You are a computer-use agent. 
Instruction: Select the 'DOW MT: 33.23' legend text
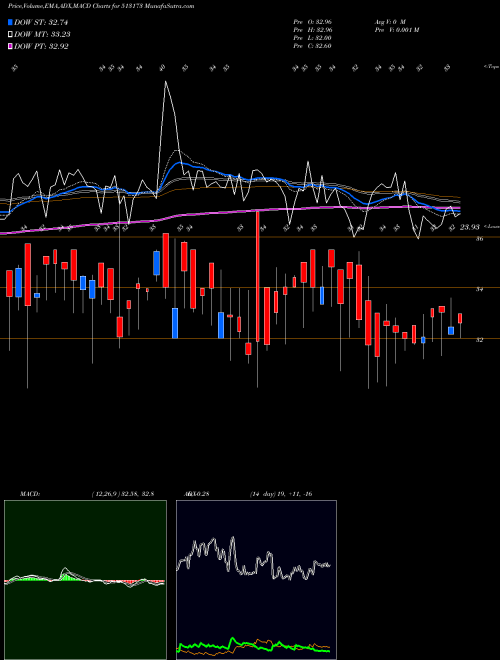(x=42, y=35)
